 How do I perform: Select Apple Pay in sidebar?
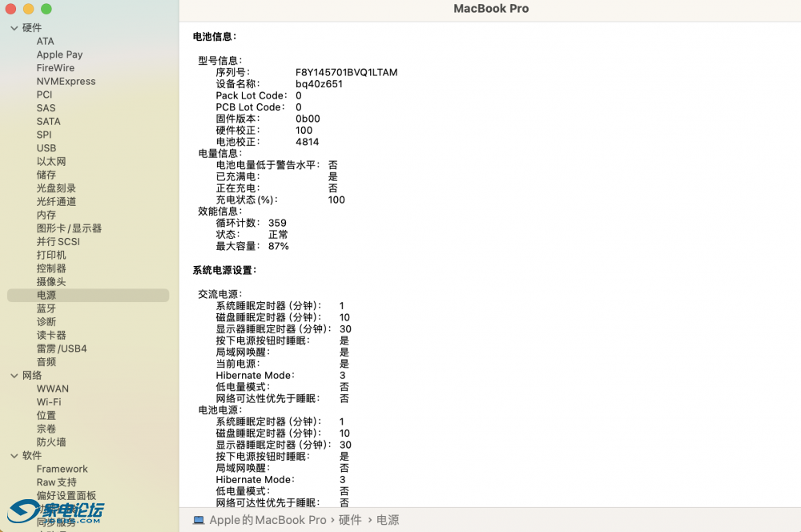pos(59,54)
